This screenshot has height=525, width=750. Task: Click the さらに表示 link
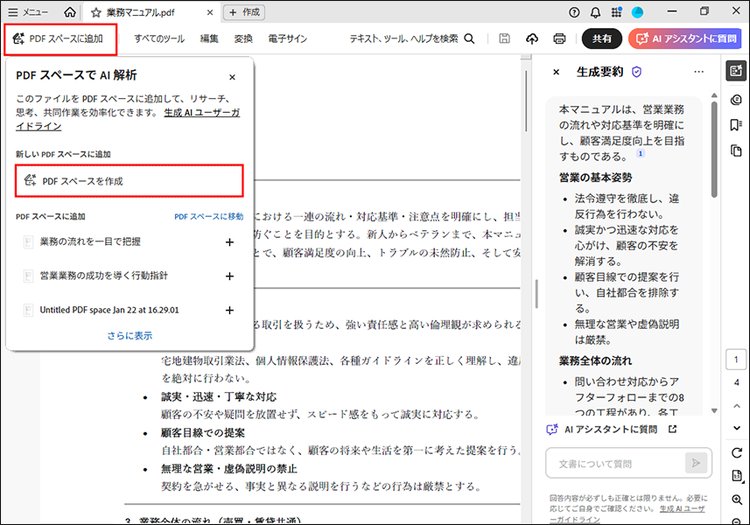pyautogui.click(x=130, y=335)
